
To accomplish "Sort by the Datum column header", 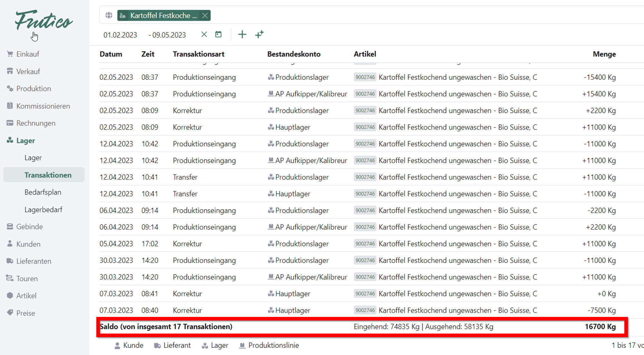I will [x=111, y=54].
